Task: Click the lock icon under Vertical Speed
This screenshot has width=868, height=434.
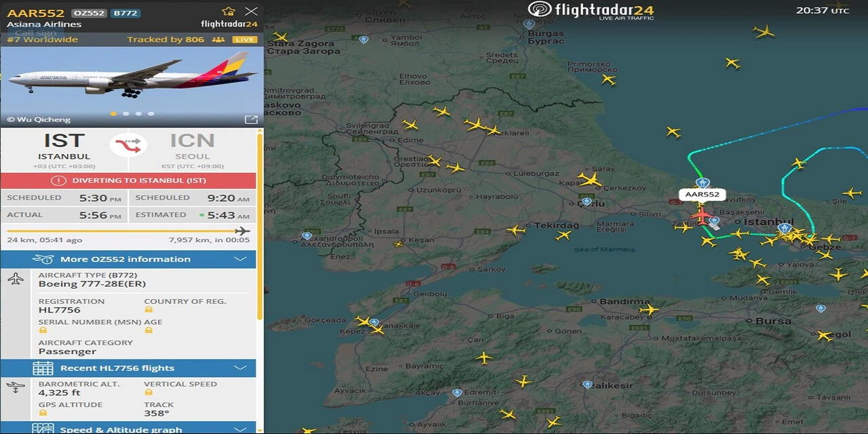Action: click(x=149, y=393)
